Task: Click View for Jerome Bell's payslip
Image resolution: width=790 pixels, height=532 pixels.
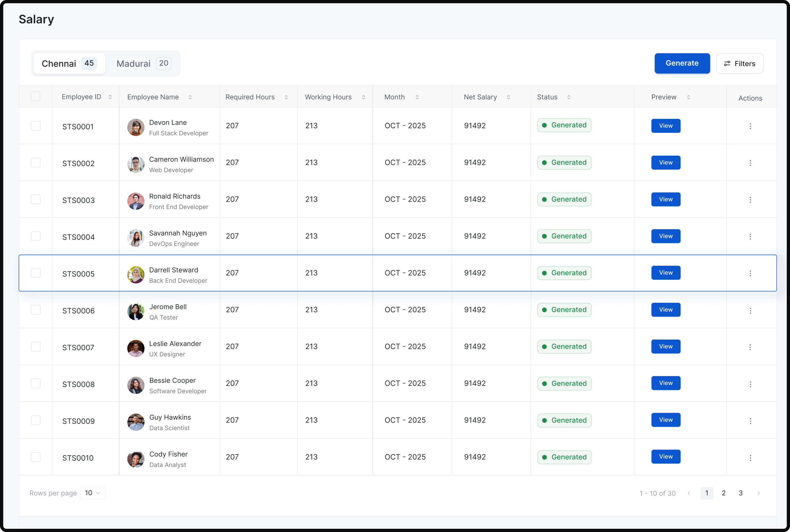Action: pyautogui.click(x=666, y=309)
